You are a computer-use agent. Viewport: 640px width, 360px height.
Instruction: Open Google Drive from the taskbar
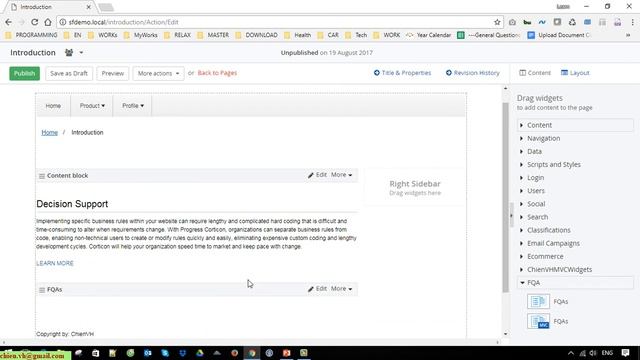pos(200,353)
